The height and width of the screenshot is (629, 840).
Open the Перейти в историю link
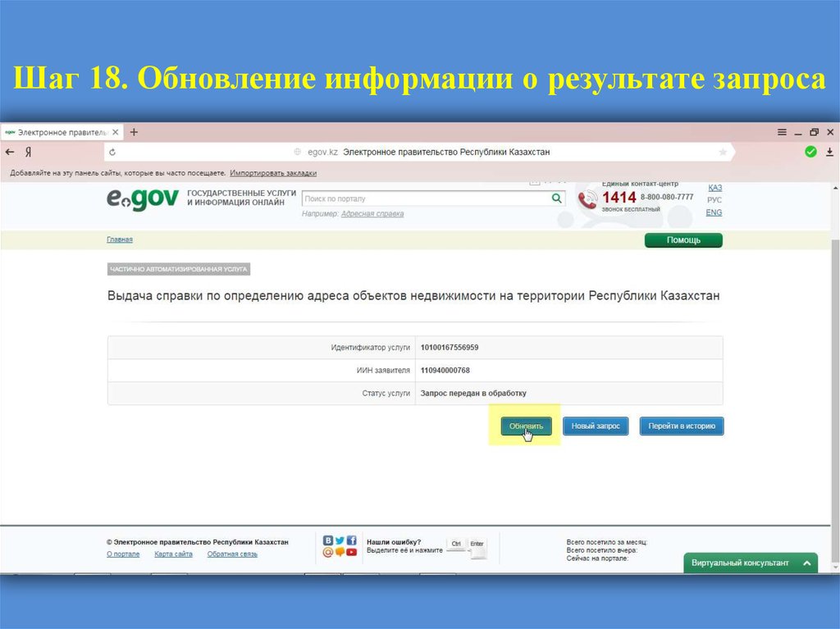pyautogui.click(x=682, y=426)
